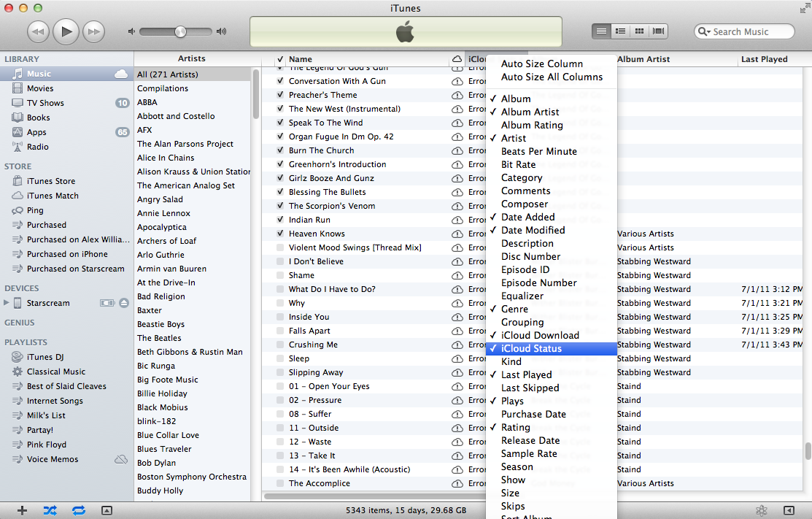
Task: Click the shuffle icon in bottom bar
Action: click(50, 510)
